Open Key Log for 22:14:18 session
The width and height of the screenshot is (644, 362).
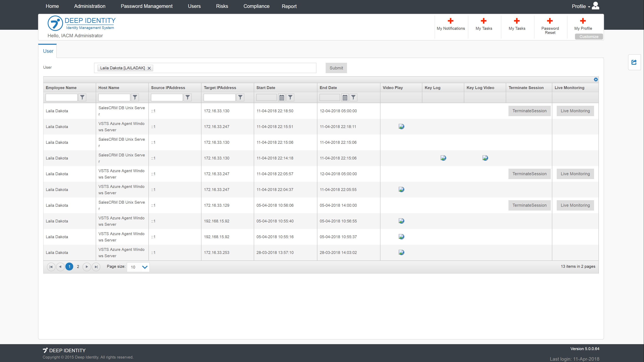(443, 158)
